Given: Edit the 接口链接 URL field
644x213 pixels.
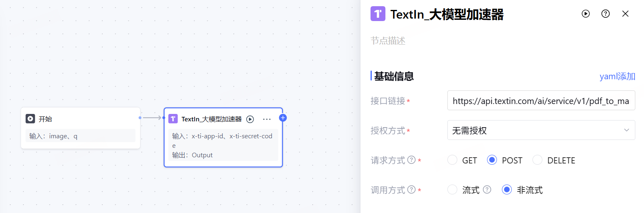Looking at the screenshot, I should point(541,100).
